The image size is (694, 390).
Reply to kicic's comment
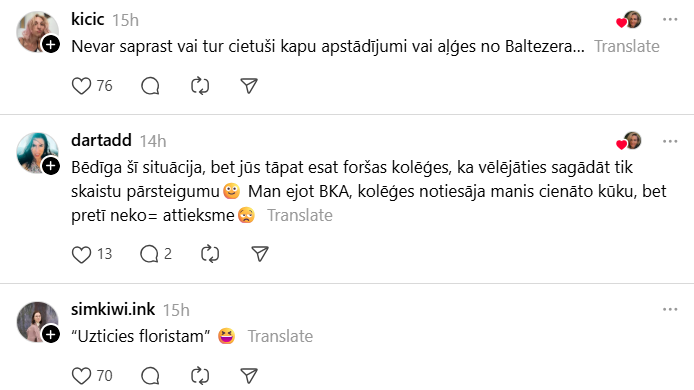tap(150, 86)
